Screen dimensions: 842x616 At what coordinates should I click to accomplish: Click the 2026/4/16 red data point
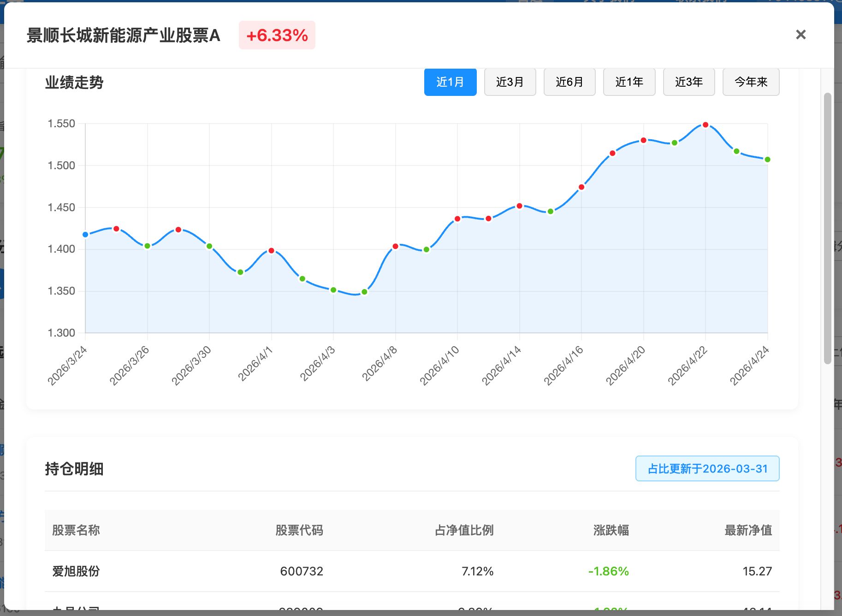point(581,187)
